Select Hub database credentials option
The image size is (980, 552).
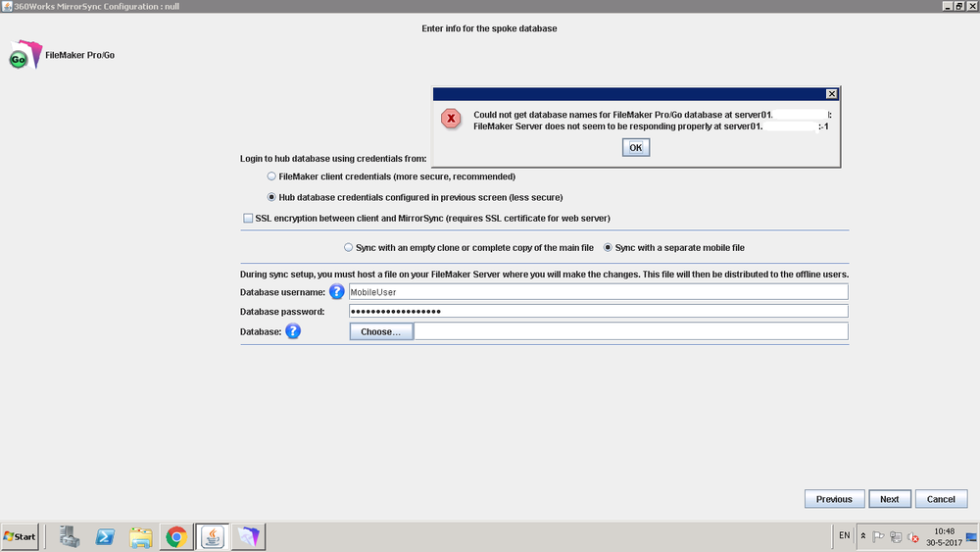(x=271, y=197)
